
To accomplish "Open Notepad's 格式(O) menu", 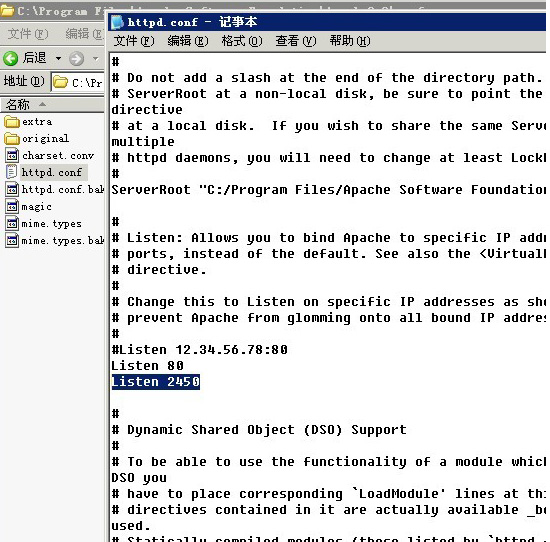I will pyautogui.click(x=242, y=41).
